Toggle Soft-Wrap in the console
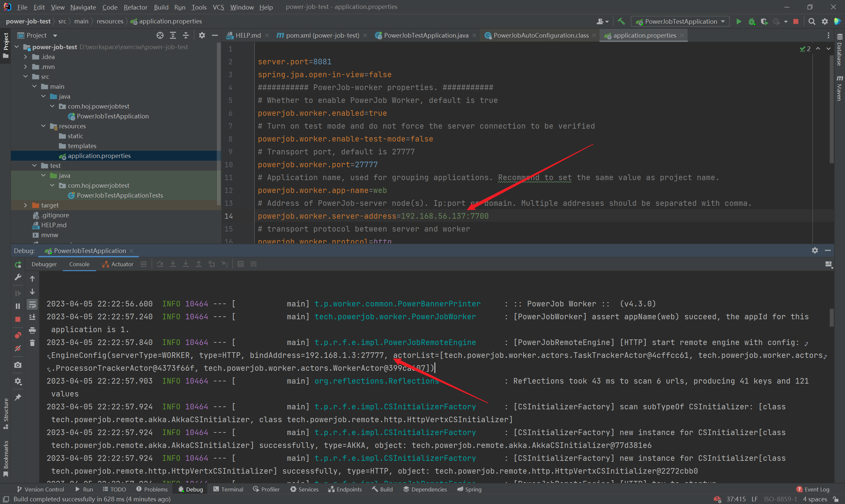 (32, 305)
